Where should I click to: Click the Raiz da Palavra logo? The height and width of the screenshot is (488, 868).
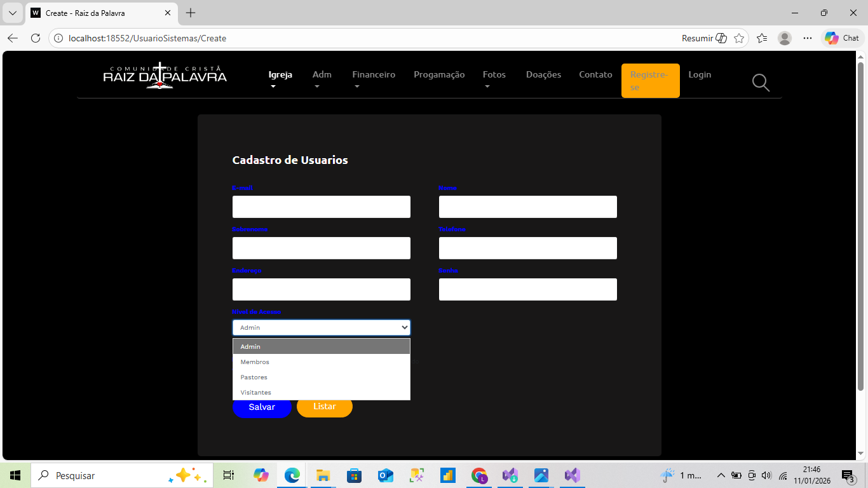(x=165, y=76)
